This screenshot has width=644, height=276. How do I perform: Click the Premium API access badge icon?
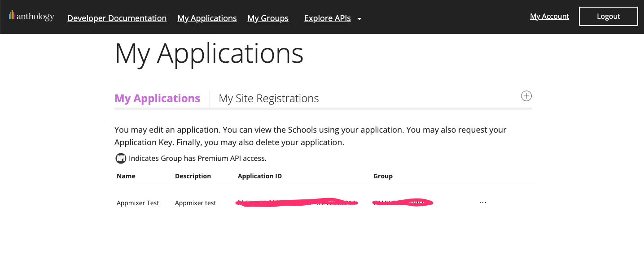(x=121, y=158)
